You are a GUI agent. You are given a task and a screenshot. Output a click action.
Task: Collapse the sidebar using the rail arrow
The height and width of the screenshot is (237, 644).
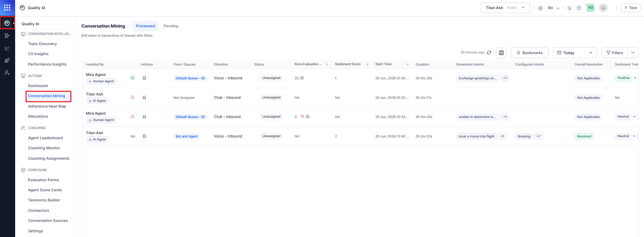pos(13,23)
